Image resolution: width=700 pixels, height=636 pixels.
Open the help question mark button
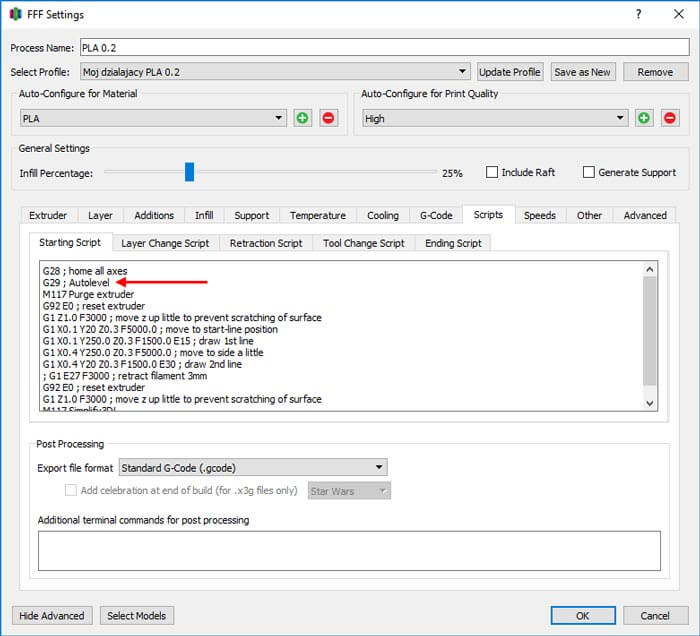pos(638,14)
